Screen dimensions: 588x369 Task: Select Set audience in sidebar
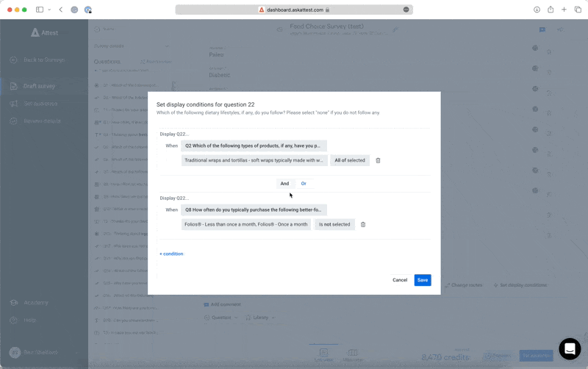click(40, 104)
